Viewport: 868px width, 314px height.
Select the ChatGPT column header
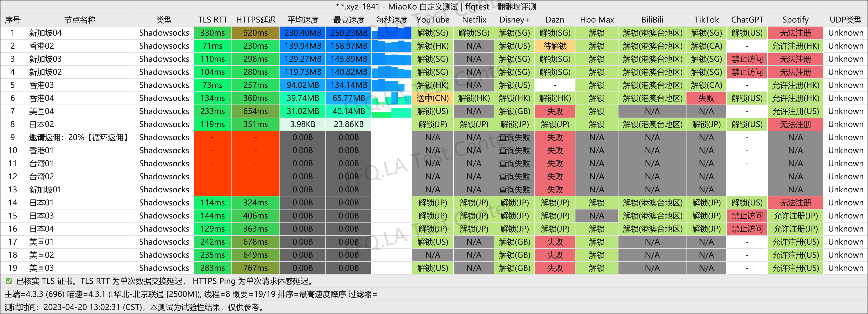(x=747, y=20)
